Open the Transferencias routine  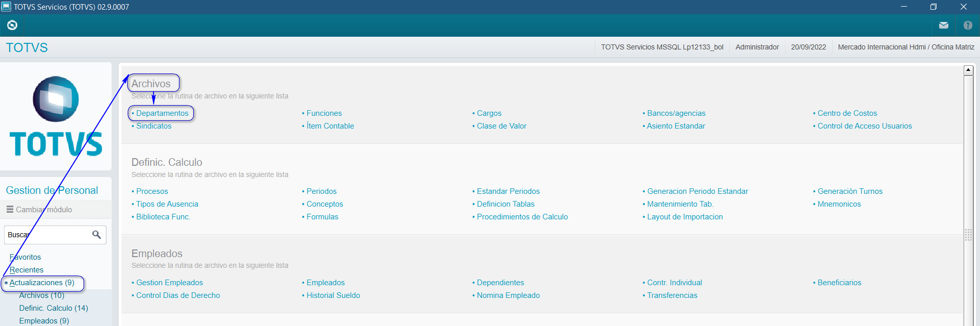pyautogui.click(x=672, y=295)
